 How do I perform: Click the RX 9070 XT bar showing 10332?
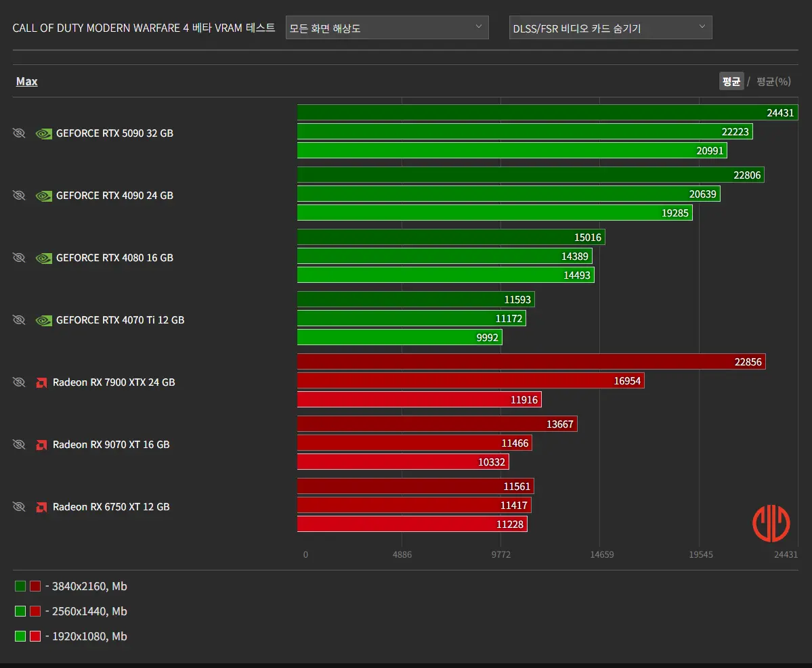pos(403,462)
